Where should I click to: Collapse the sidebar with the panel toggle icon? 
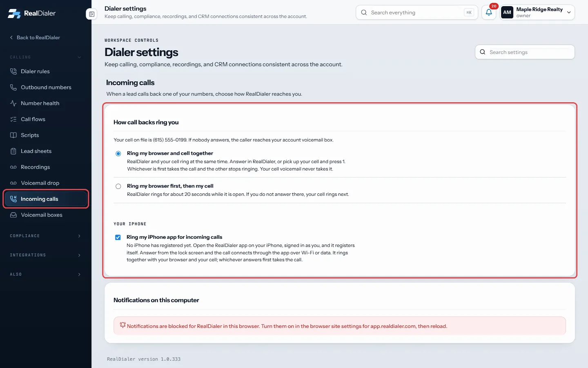click(x=92, y=14)
